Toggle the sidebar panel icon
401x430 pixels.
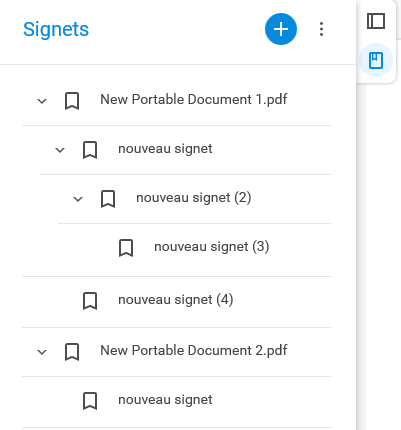tap(376, 21)
